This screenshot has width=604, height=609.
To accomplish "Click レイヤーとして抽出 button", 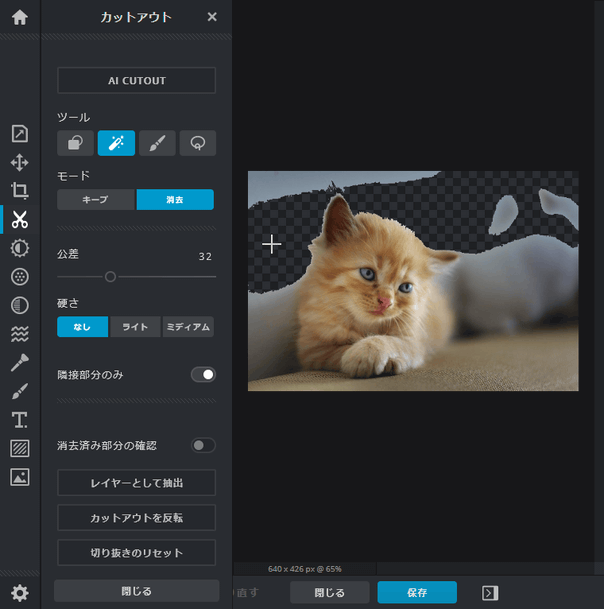I will click(x=136, y=483).
